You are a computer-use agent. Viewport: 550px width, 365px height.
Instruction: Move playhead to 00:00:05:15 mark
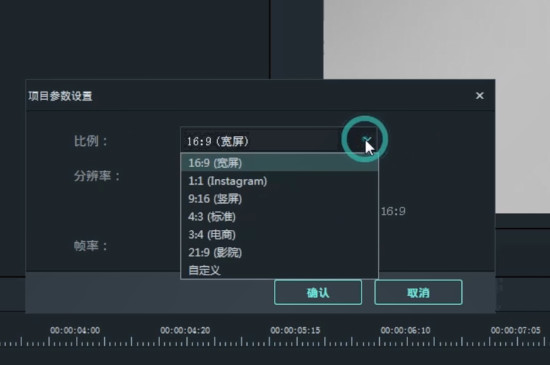click(x=295, y=330)
